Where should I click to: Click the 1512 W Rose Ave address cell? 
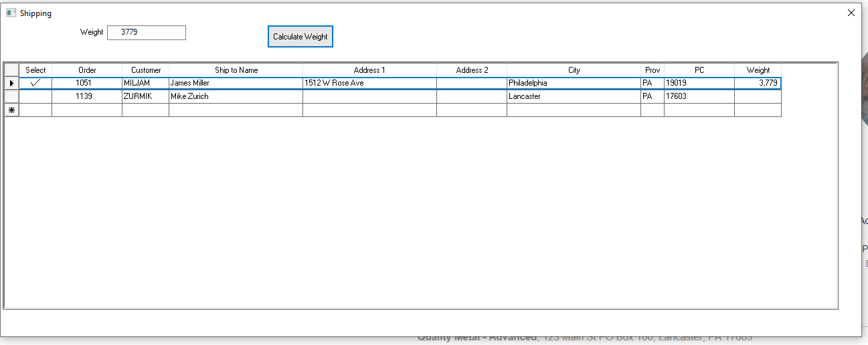[x=369, y=83]
